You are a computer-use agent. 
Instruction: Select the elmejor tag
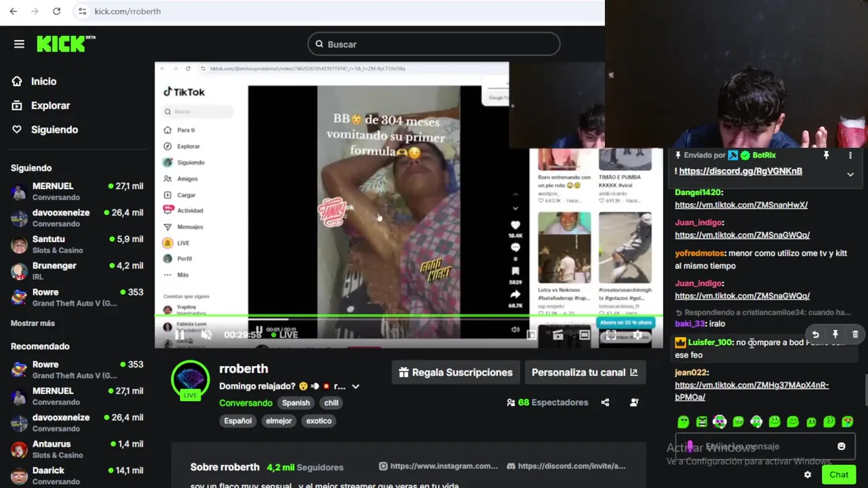click(279, 421)
